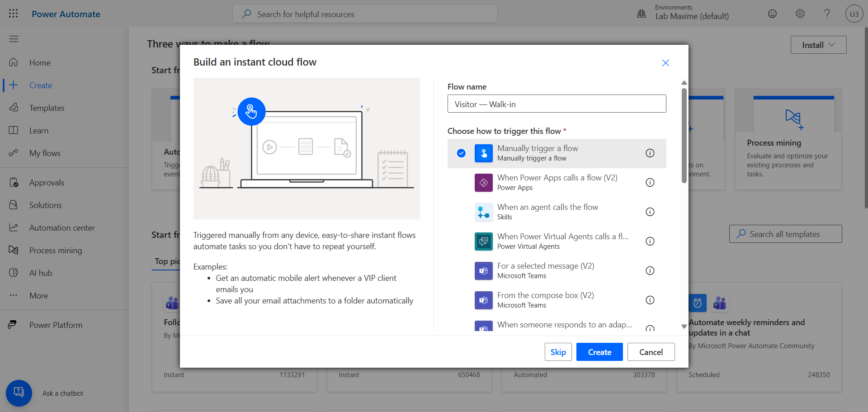Close the Build an instant cloud flow dialog
Image resolution: width=868 pixels, height=412 pixels.
point(665,63)
